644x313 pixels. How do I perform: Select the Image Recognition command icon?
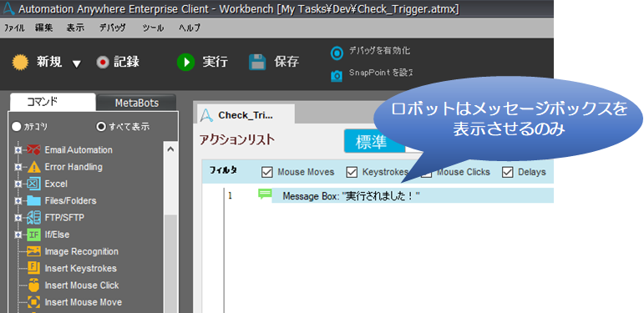tap(33, 251)
